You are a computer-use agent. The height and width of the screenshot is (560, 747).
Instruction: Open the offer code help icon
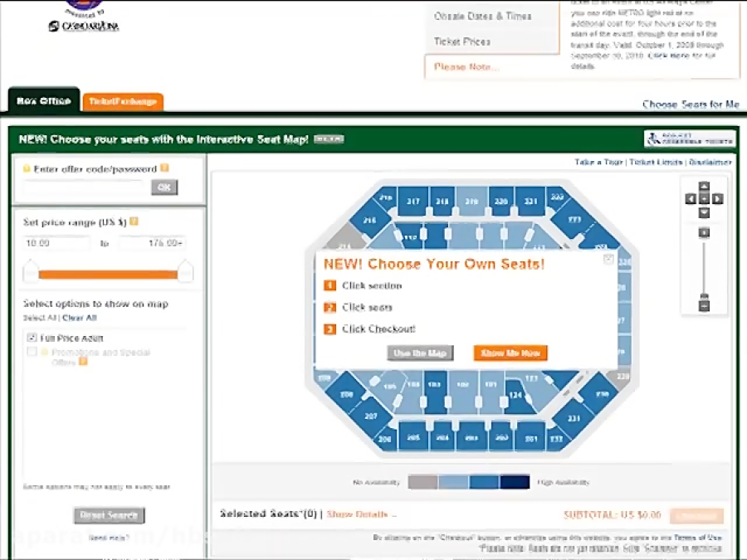tap(164, 167)
